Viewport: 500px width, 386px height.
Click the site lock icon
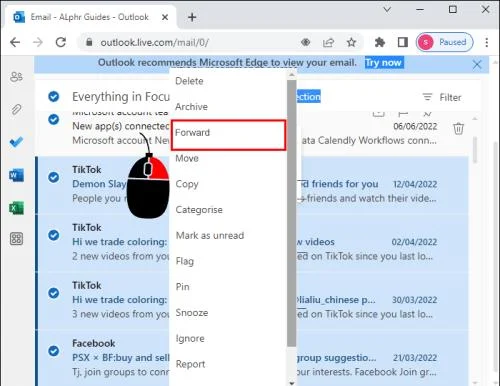click(89, 42)
